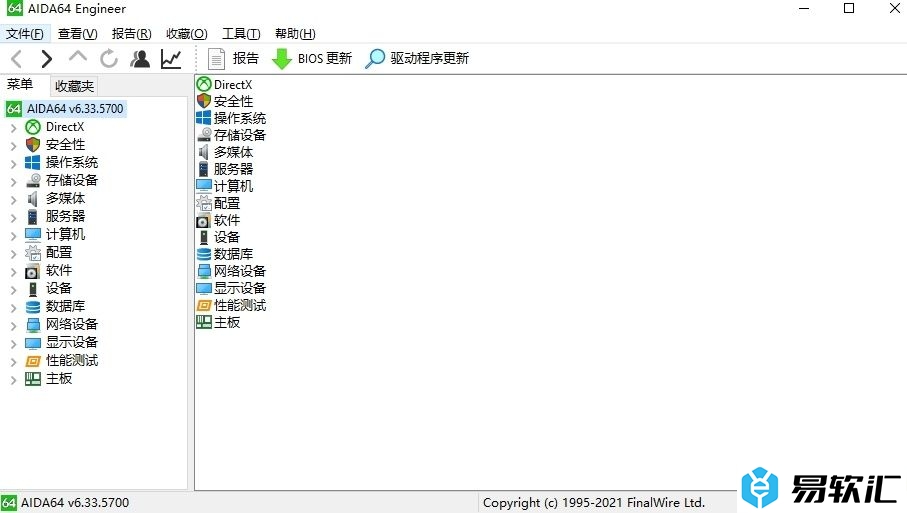
Task: Open the 文件(F) menu
Action: coord(25,34)
